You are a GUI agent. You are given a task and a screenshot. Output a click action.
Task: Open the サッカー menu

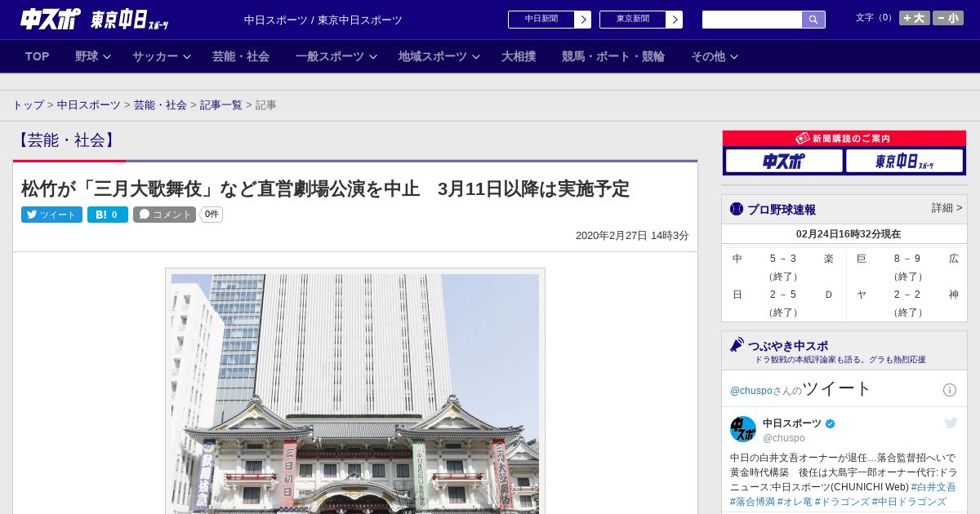155,56
